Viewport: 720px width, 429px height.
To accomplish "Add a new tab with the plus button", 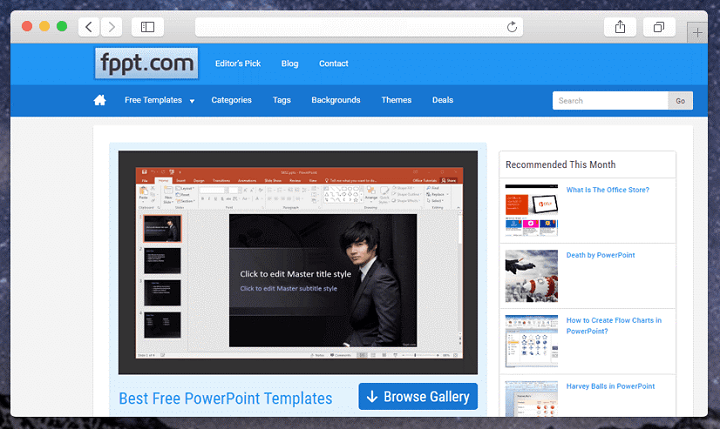I will click(x=697, y=33).
